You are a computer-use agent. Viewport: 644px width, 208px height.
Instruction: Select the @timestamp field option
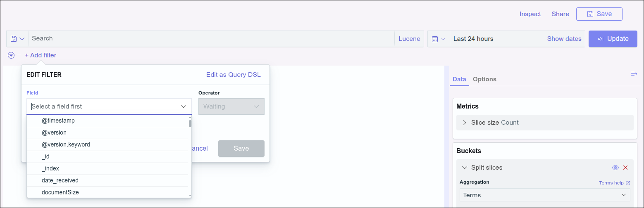click(58, 121)
